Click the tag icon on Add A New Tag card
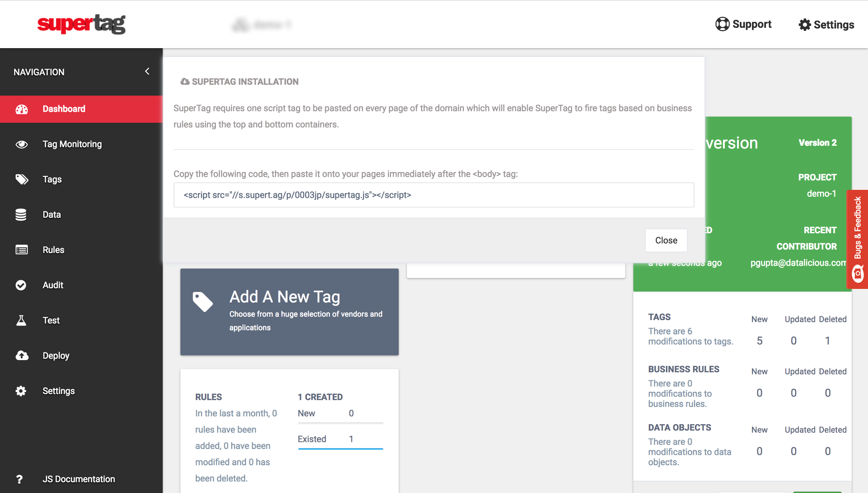Viewport: 868px width, 493px height. pos(203,302)
